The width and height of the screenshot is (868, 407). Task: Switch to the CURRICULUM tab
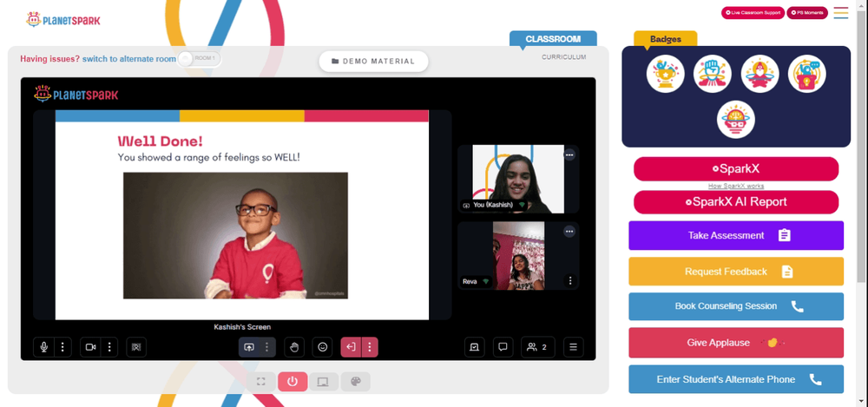point(563,57)
